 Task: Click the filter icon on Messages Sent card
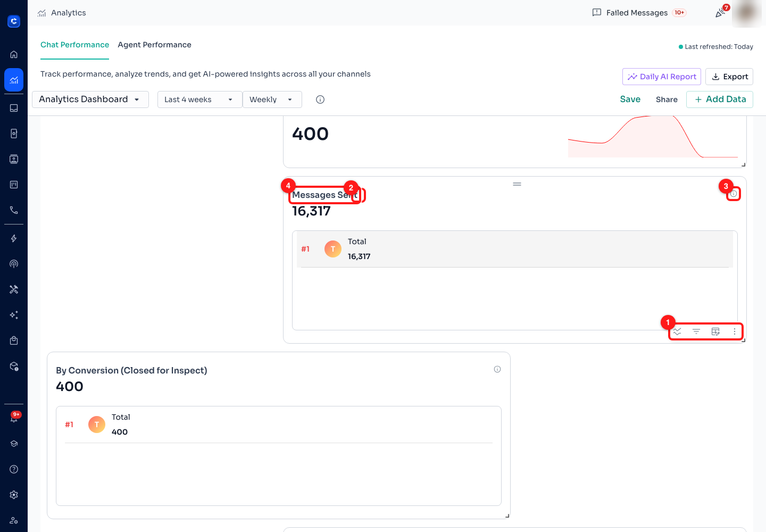[696, 331]
